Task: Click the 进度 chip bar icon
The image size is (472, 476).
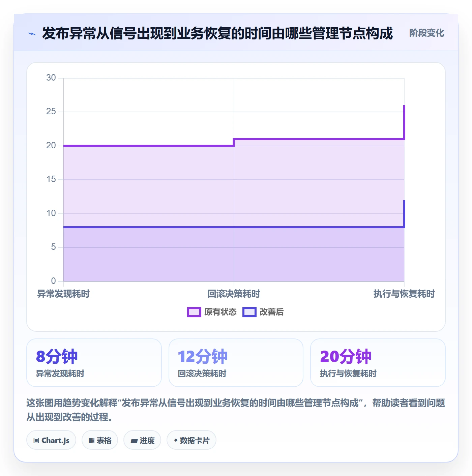Action: tap(134, 441)
